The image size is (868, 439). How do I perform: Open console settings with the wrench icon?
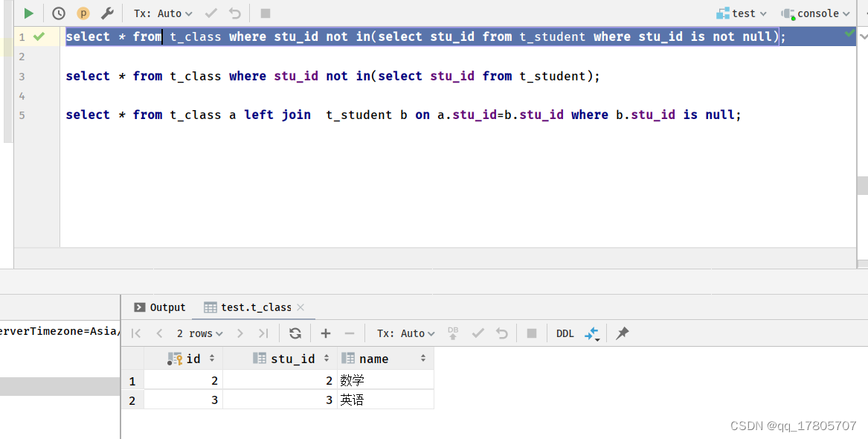(106, 13)
